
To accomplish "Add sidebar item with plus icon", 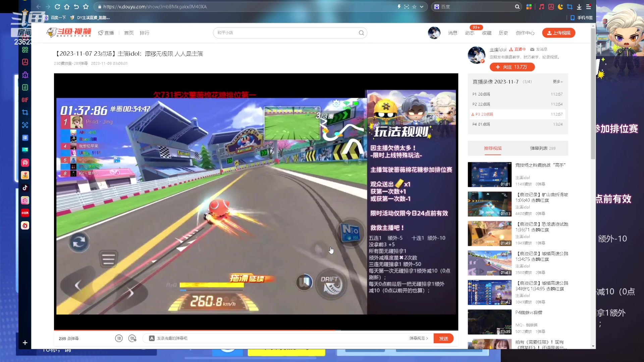I will click(25, 343).
